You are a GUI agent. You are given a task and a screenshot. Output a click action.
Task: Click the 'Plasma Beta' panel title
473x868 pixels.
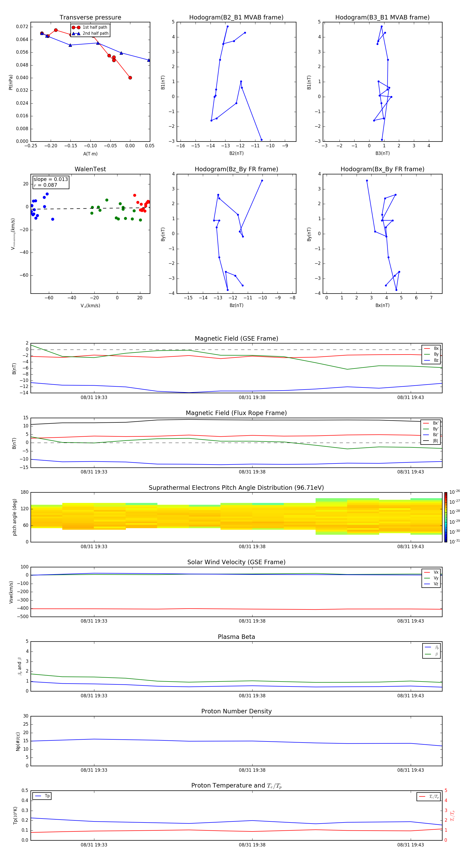[x=236, y=637]
